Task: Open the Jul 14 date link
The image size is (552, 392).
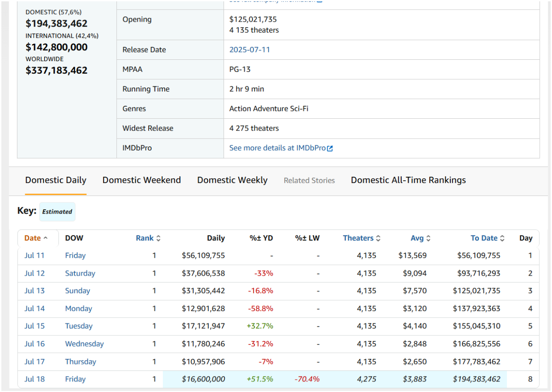Action: 34,308
